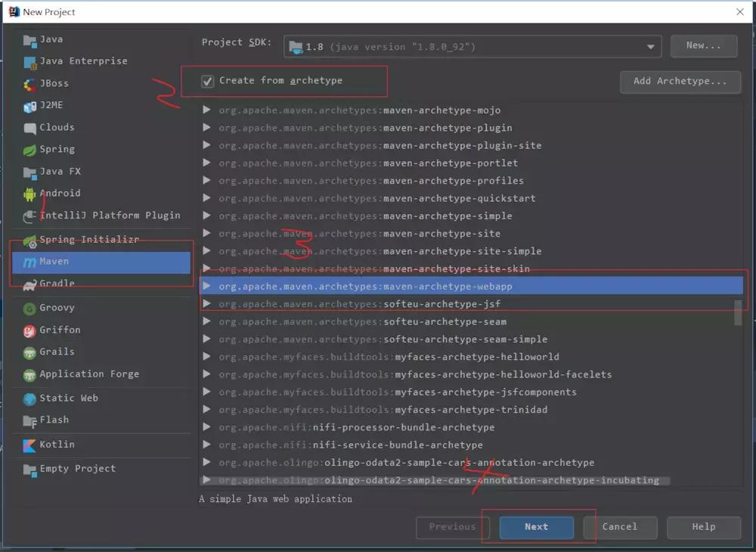Click the Empty Project icon
Viewport: 756px width, 552px height.
(30, 469)
